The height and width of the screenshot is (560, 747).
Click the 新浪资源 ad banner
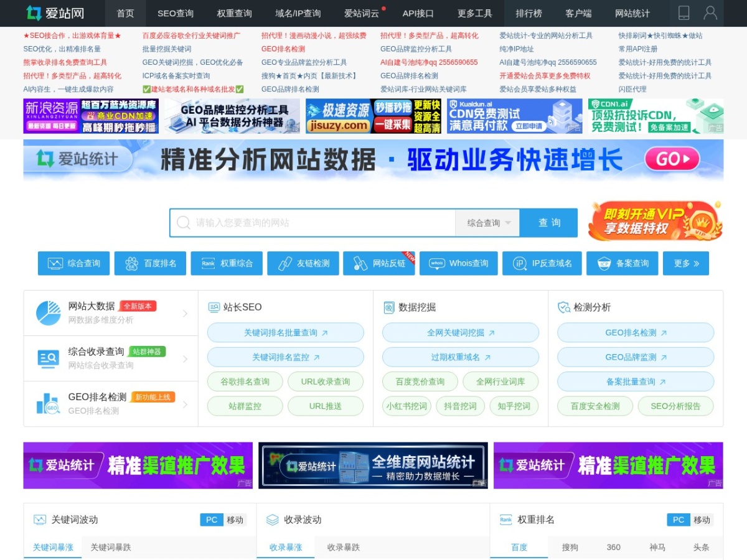(x=91, y=116)
